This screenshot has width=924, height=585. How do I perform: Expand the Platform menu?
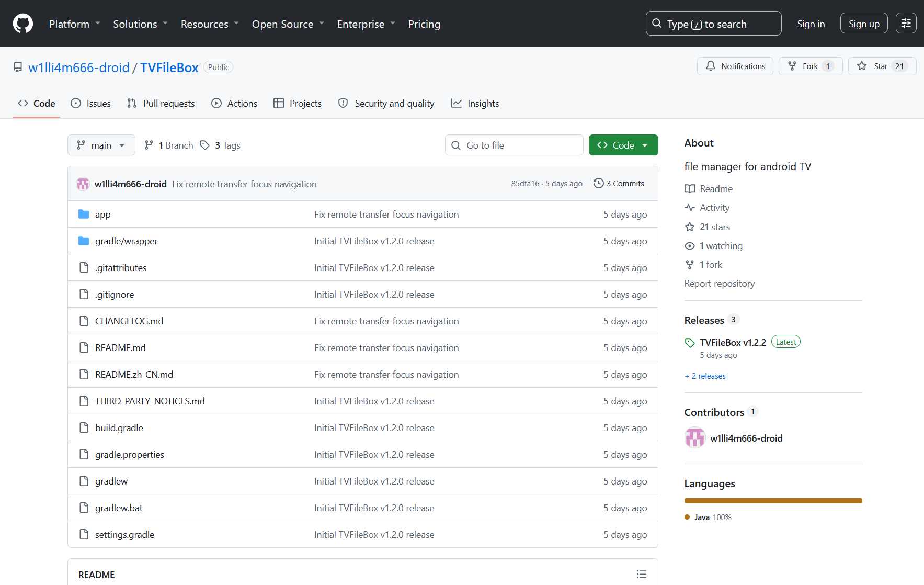coord(75,24)
